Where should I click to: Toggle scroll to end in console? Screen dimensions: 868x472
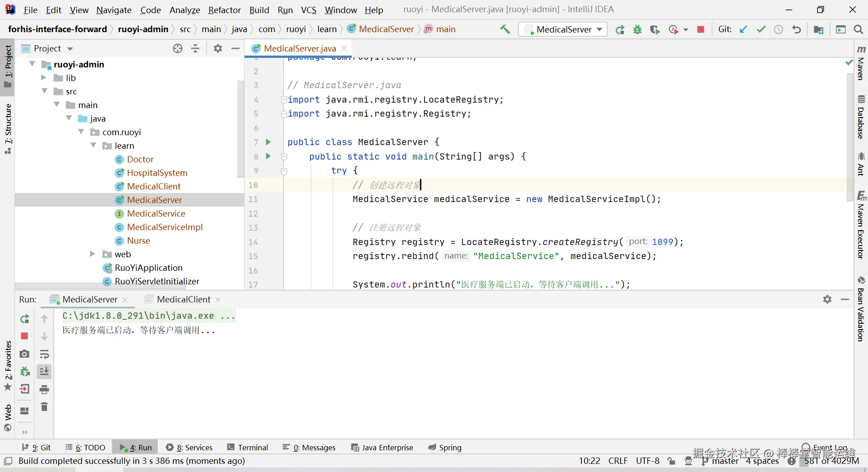pos(44,372)
